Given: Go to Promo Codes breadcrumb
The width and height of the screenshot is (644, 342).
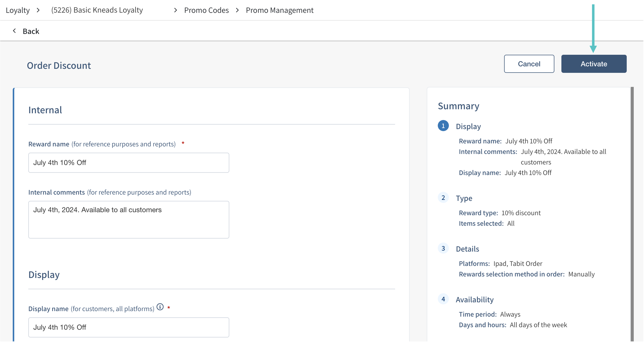Looking at the screenshot, I should coord(206,10).
